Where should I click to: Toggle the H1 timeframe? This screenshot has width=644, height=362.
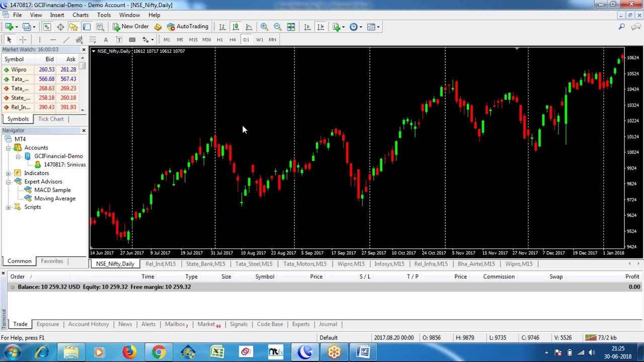click(x=220, y=40)
